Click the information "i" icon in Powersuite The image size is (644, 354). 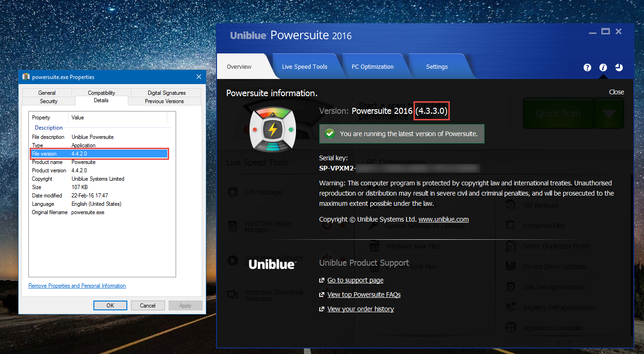pyautogui.click(x=603, y=67)
